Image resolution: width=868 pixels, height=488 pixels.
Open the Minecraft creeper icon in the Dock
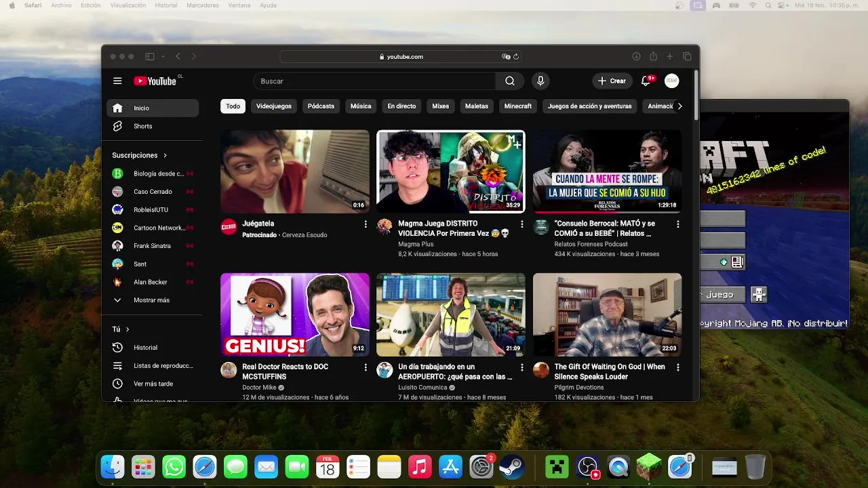click(557, 467)
